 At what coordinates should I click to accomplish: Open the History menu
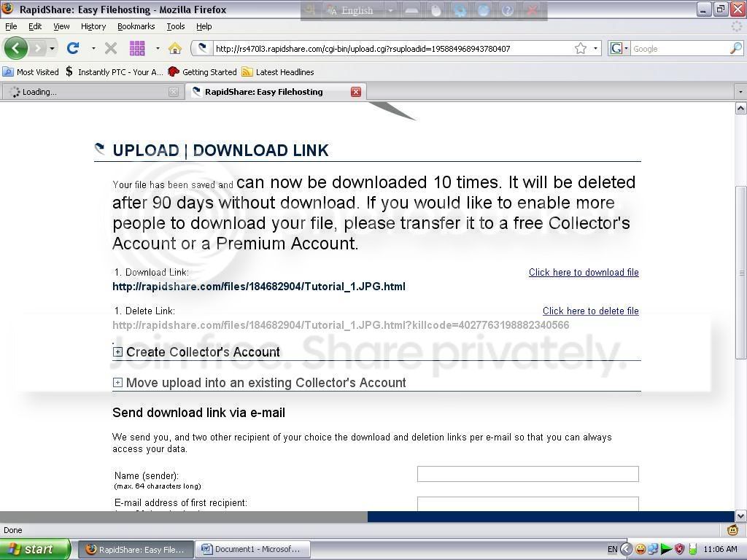(x=93, y=26)
